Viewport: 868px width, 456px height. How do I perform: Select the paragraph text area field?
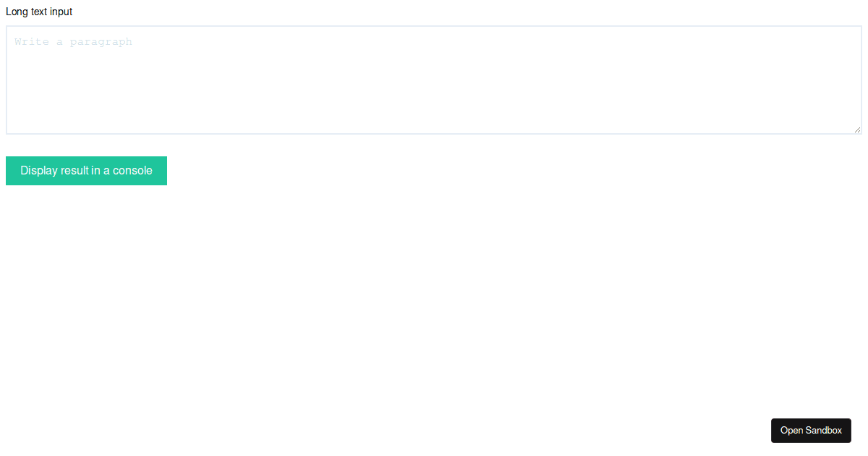coord(434,80)
